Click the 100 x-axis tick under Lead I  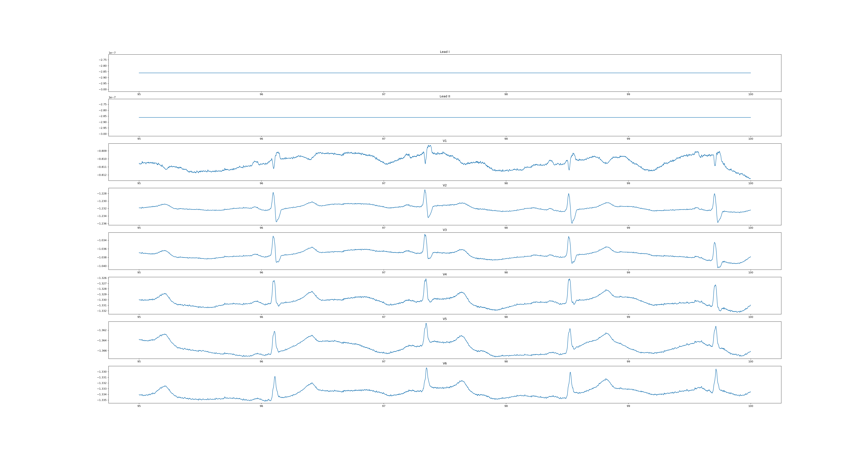click(x=750, y=94)
